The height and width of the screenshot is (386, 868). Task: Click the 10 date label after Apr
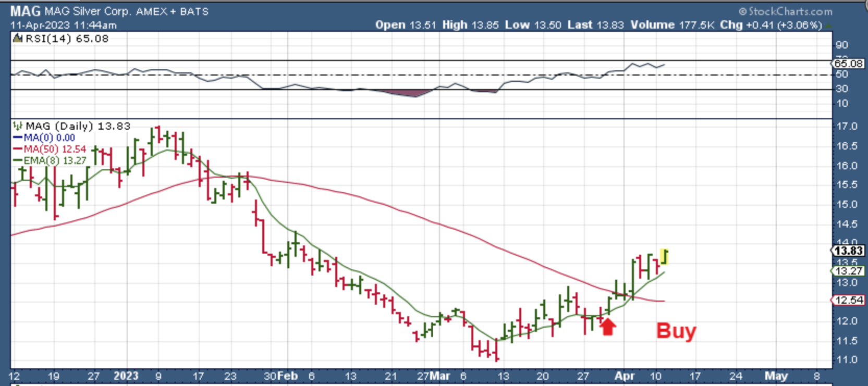[656, 376]
